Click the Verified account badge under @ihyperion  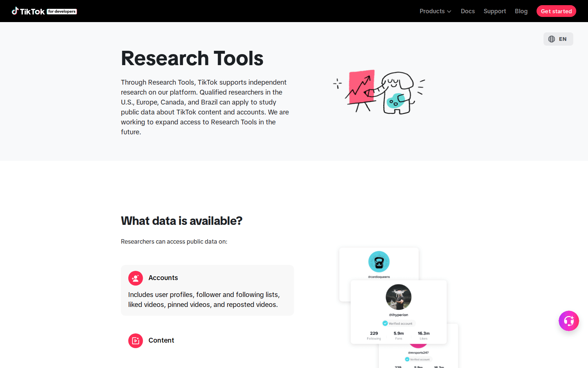398,323
